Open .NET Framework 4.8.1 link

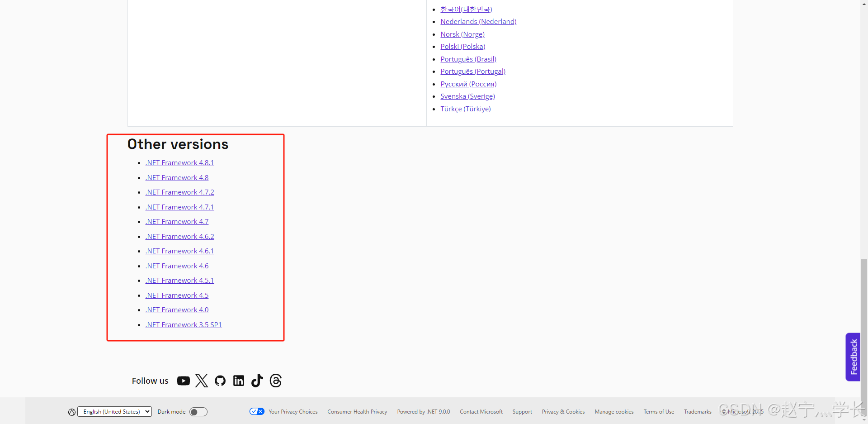point(180,163)
